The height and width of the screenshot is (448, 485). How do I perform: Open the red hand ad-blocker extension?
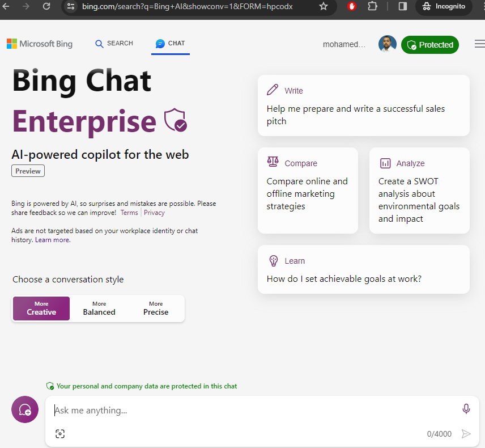tap(352, 6)
